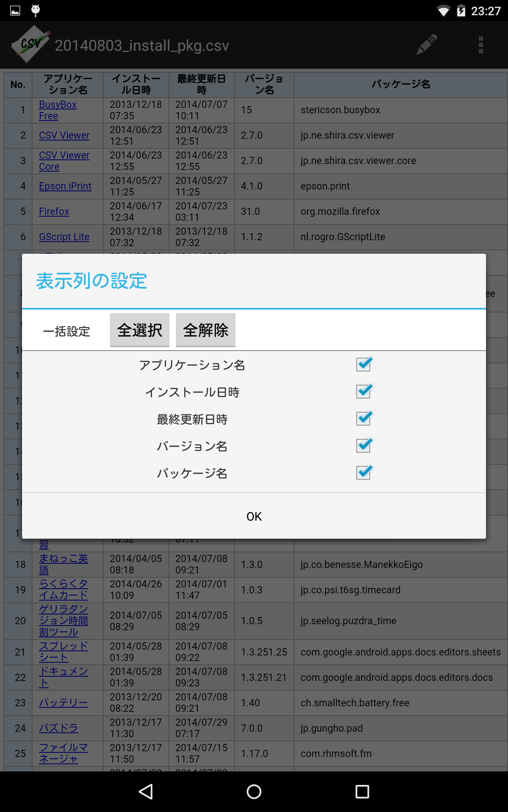Uncheck the バージョン名 checkbox
The width and height of the screenshot is (508, 812).
[x=364, y=445]
